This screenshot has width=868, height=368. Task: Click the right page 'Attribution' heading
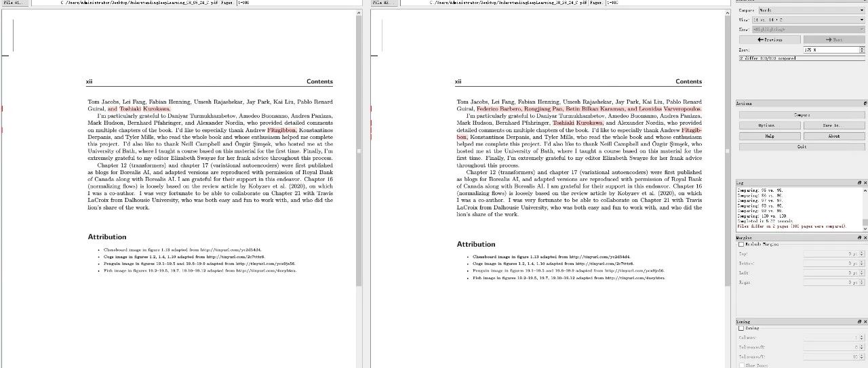(x=476, y=244)
